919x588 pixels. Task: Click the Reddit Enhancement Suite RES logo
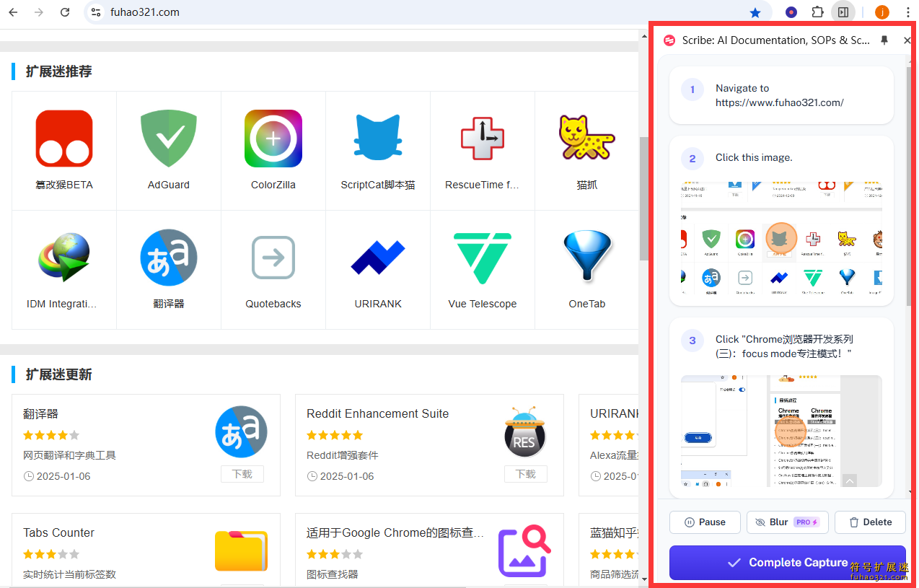pos(525,431)
